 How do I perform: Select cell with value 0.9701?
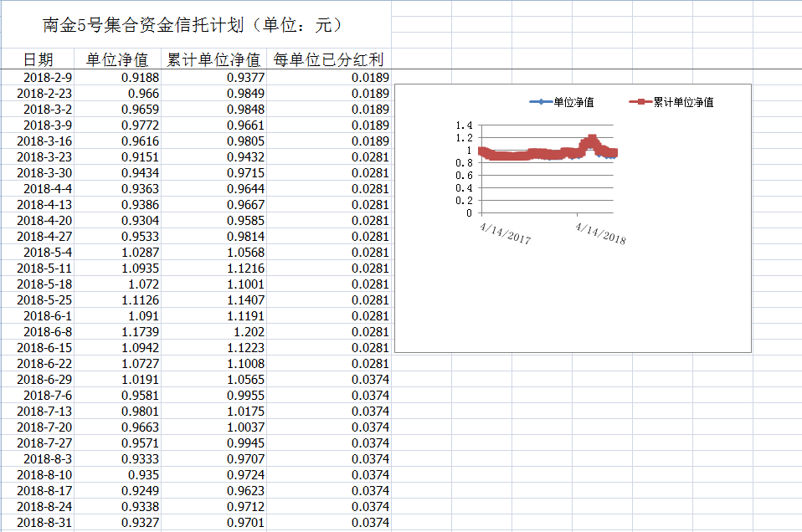[213, 522]
